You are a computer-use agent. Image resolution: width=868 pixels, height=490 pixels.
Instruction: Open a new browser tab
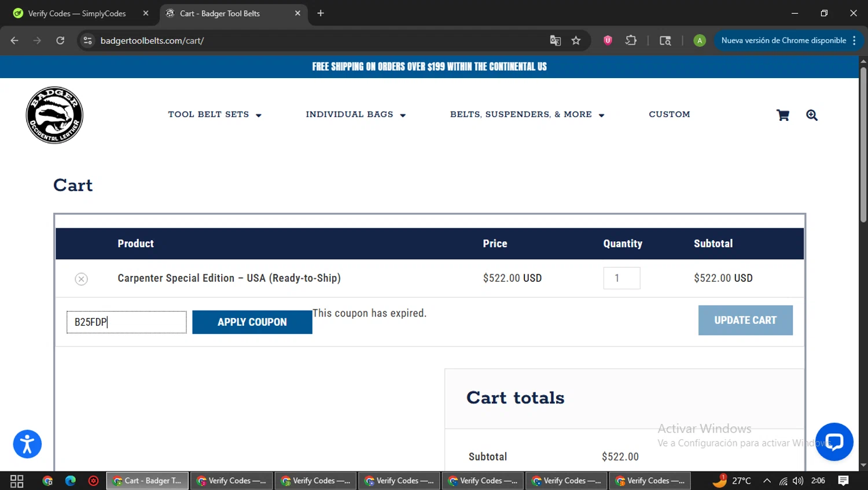tap(321, 13)
